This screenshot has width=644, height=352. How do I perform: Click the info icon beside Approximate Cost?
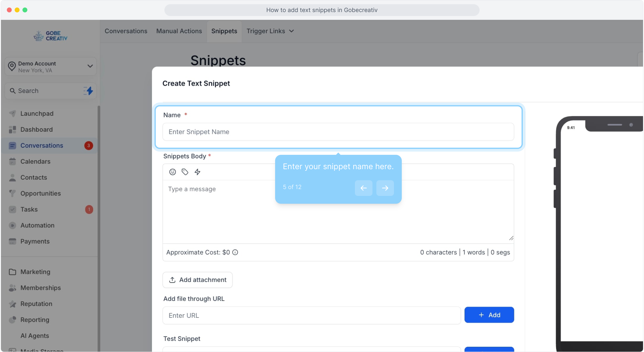(x=235, y=252)
